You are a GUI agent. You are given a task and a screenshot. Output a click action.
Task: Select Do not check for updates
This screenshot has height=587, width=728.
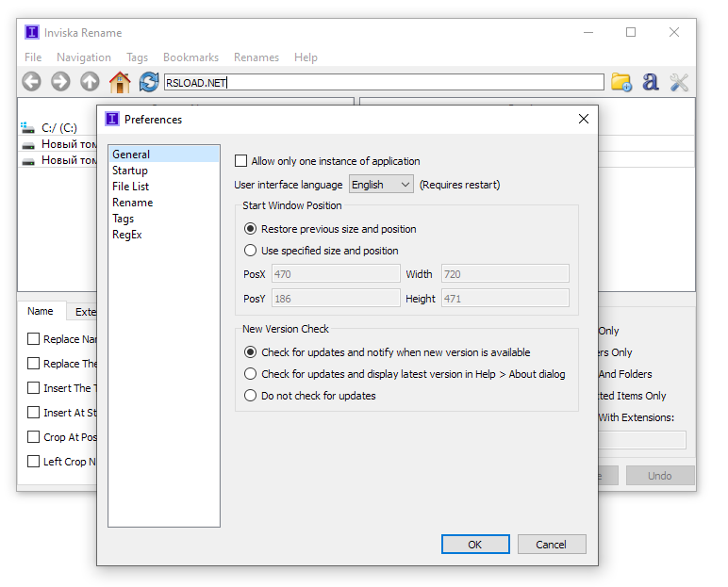250,396
